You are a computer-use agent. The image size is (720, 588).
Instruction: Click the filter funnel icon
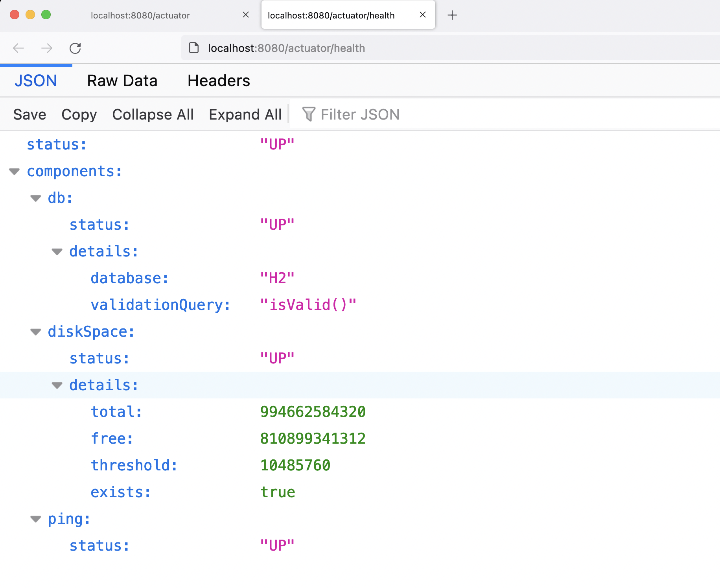(x=309, y=114)
